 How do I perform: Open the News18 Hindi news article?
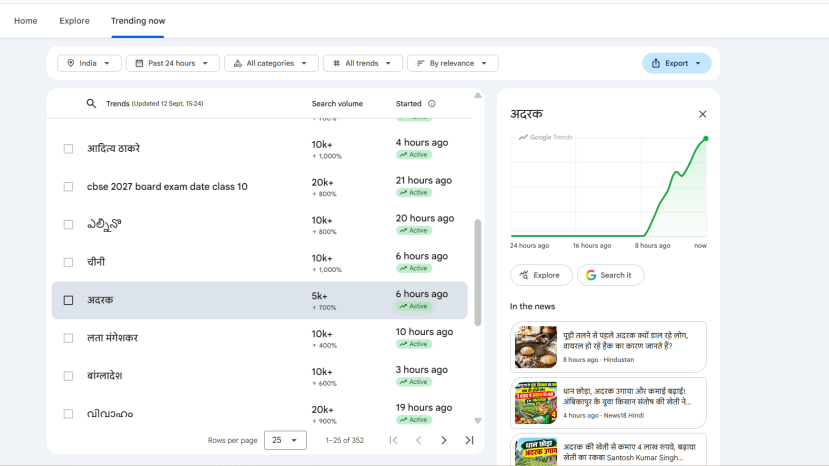608,403
